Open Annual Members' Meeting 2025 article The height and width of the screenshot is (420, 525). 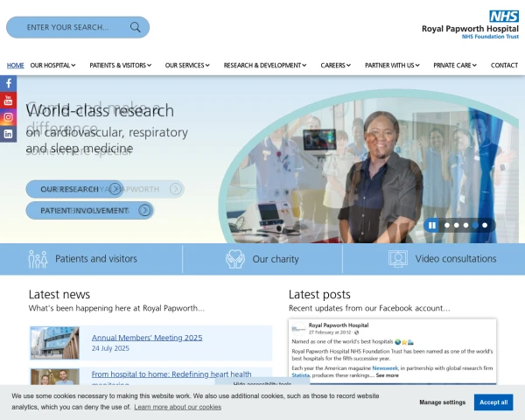pos(147,338)
